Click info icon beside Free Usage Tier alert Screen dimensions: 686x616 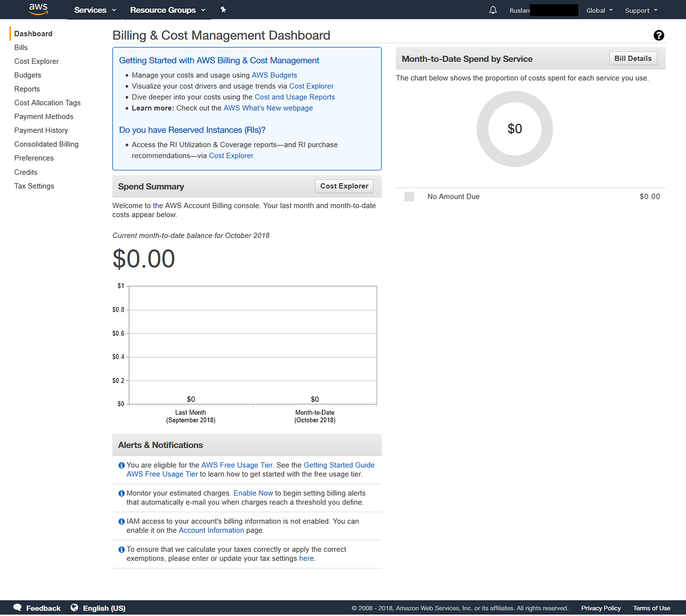pos(122,465)
